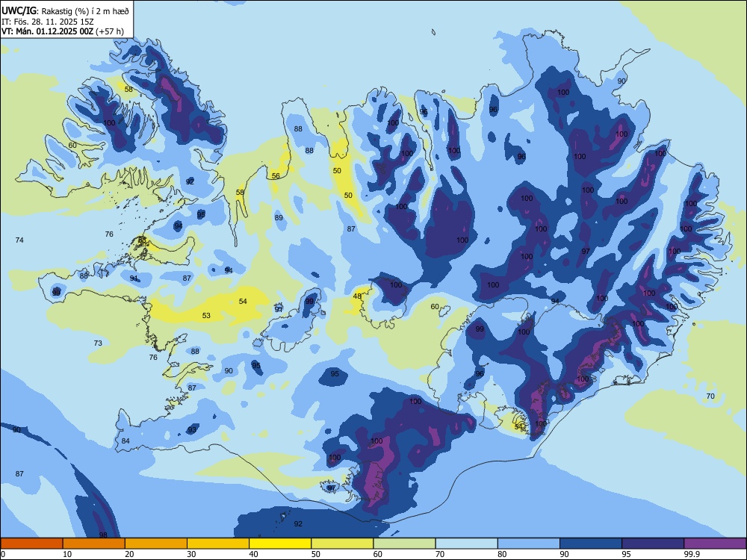
Task: Click the purple above-99.9 legend swatch
Action: coord(715,544)
